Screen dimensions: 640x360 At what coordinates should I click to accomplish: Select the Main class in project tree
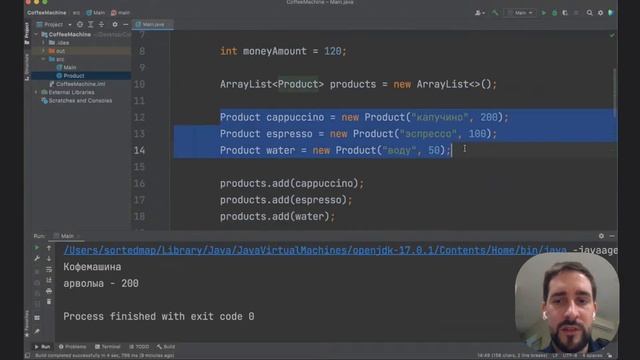[x=67, y=67]
